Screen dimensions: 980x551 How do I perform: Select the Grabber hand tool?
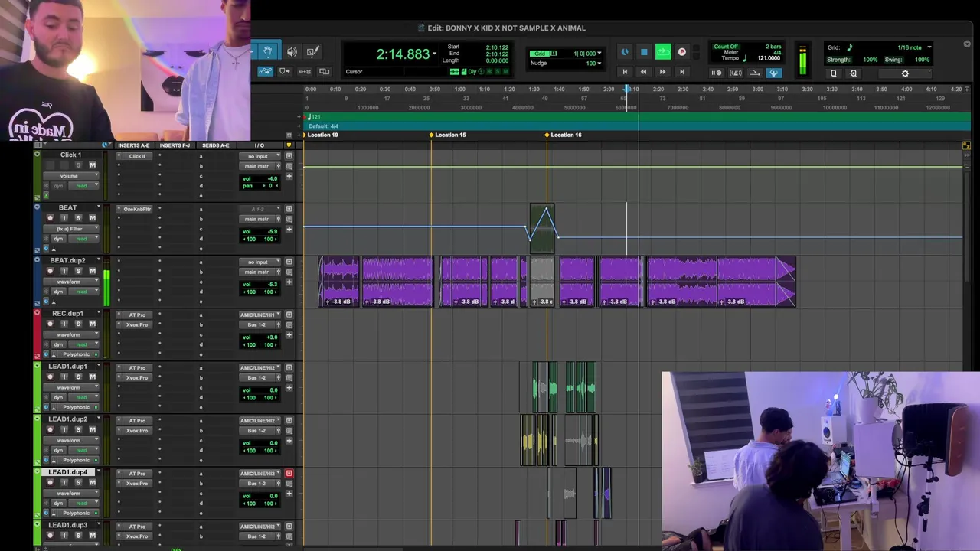(267, 51)
